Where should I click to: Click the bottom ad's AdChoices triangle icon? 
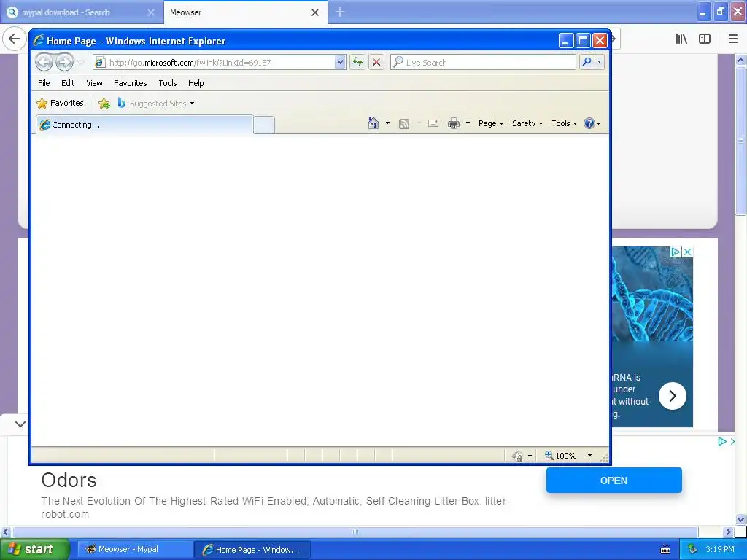point(721,441)
